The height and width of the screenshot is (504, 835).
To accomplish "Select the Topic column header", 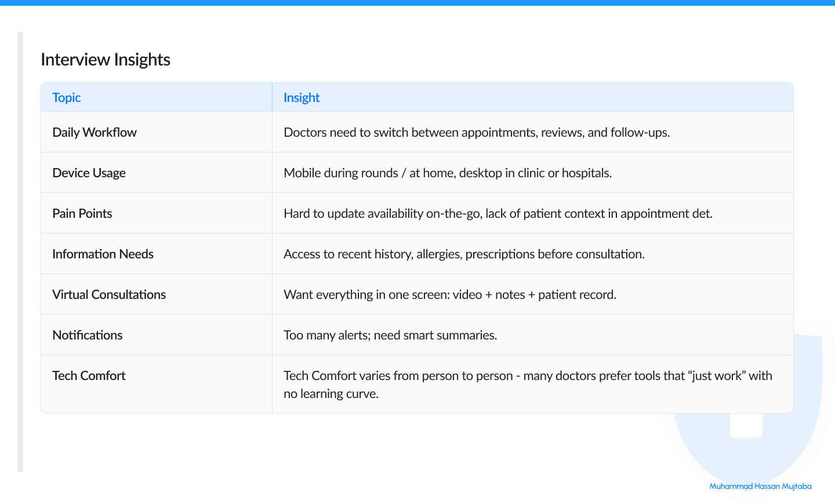I will (x=67, y=97).
